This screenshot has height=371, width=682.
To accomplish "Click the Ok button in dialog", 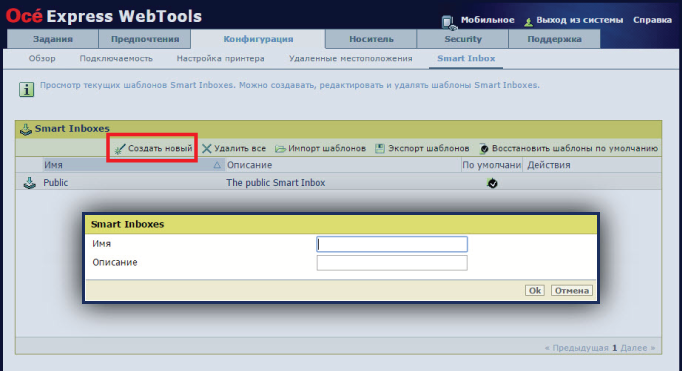I will 535,291.
